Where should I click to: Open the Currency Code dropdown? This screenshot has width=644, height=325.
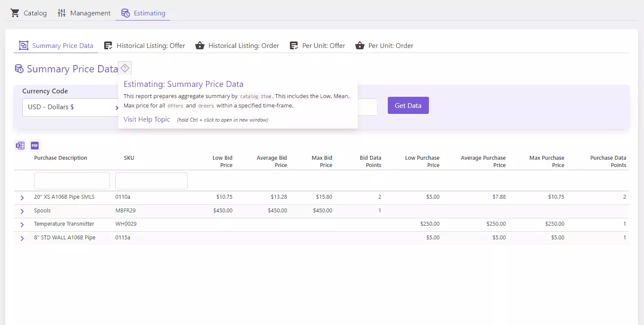70,107
